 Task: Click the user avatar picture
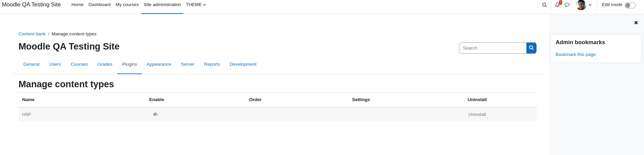click(581, 5)
